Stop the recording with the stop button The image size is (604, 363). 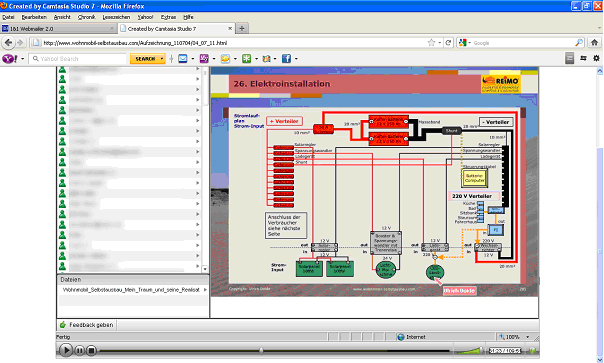(x=91, y=351)
